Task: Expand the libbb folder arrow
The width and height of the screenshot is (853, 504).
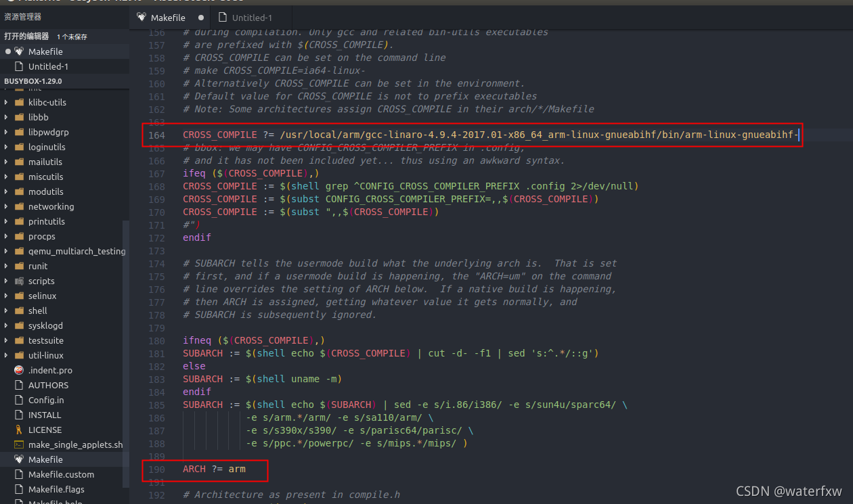Action: tap(7, 117)
